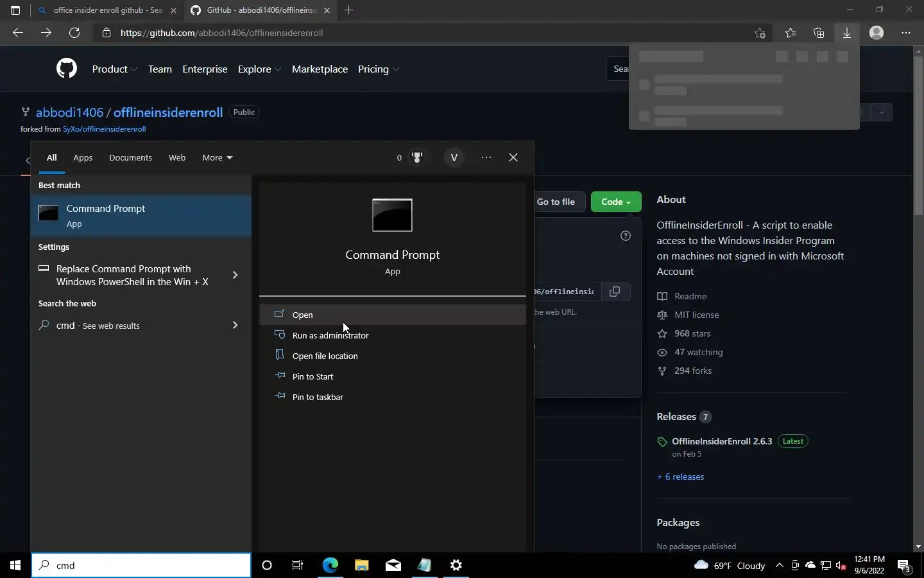Show hidden system tray icons
The width and height of the screenshot is (924, 578).
pos(779,565)
